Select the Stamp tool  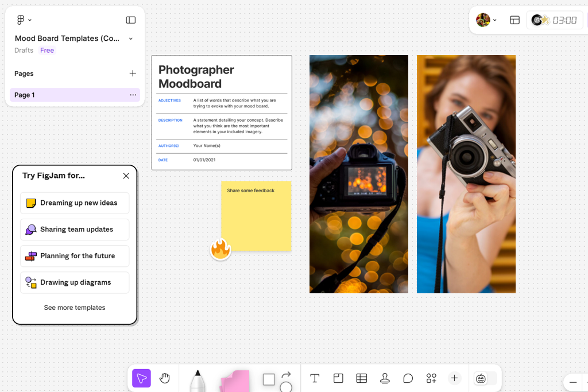[x=385, y=378]
